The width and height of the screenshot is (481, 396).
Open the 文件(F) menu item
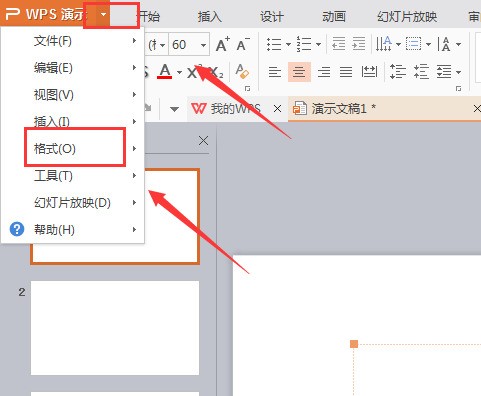tap(73, 41)
